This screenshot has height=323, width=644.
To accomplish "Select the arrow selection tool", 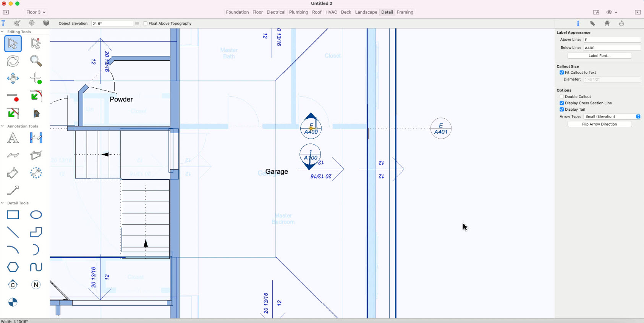I will click(13, 44).
